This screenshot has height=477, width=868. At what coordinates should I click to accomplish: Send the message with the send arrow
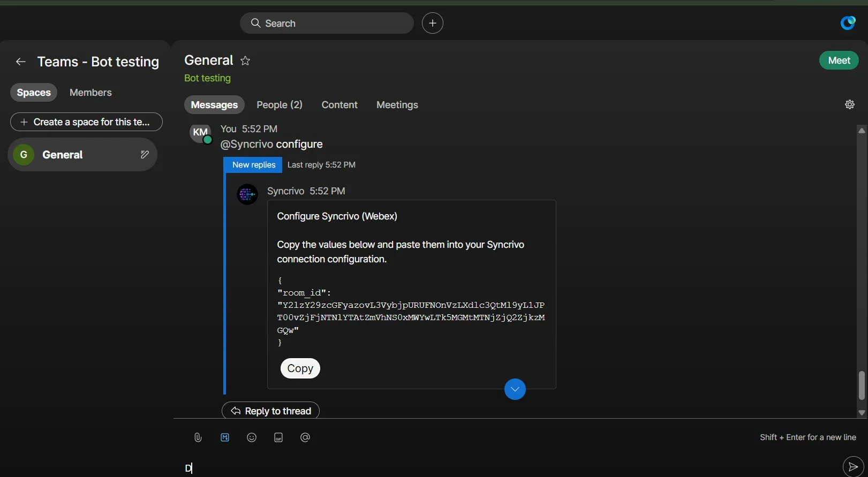point(853,467)
